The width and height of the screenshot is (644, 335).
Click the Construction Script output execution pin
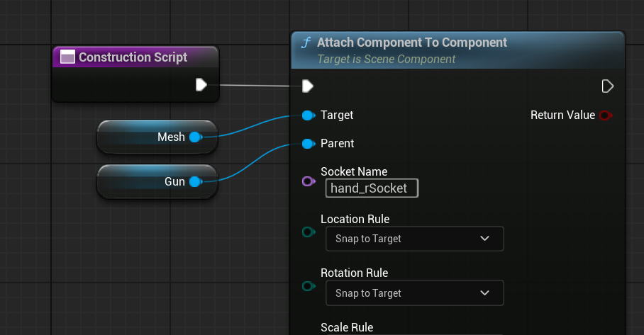pyautogui.click(x=201, y=85)
